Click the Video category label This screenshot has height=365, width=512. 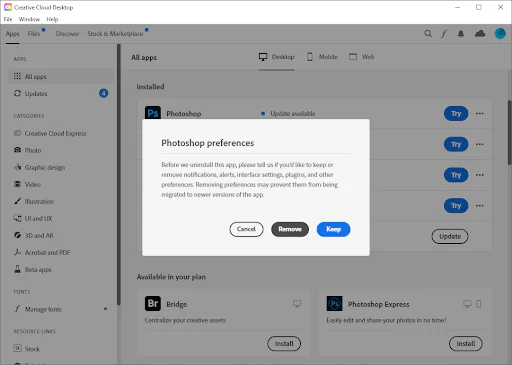(x=33, y=184)
